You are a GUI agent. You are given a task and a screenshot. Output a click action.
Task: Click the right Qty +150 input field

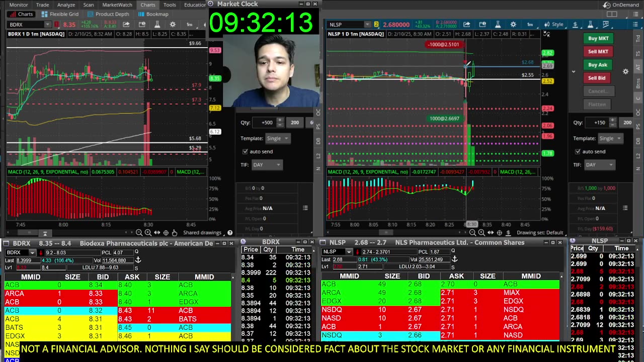click(597, 122)
